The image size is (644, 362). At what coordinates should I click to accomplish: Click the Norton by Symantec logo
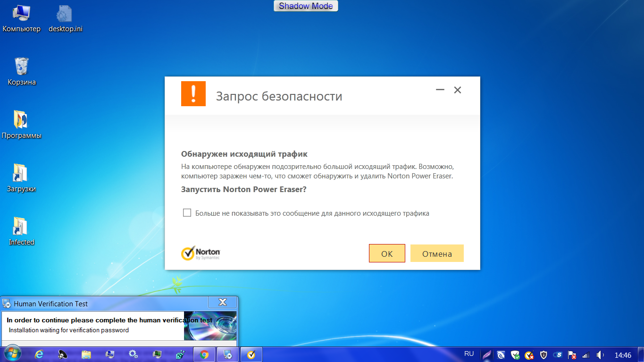(201, 253)
